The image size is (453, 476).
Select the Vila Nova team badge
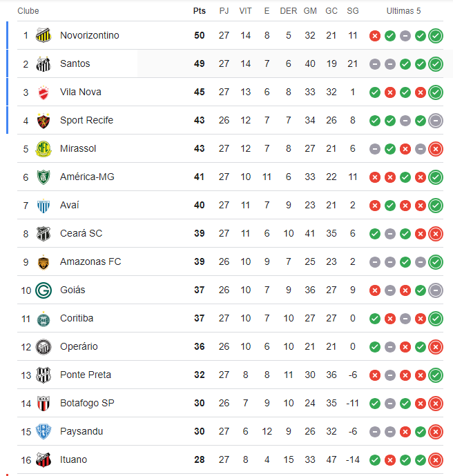[44, 92]
